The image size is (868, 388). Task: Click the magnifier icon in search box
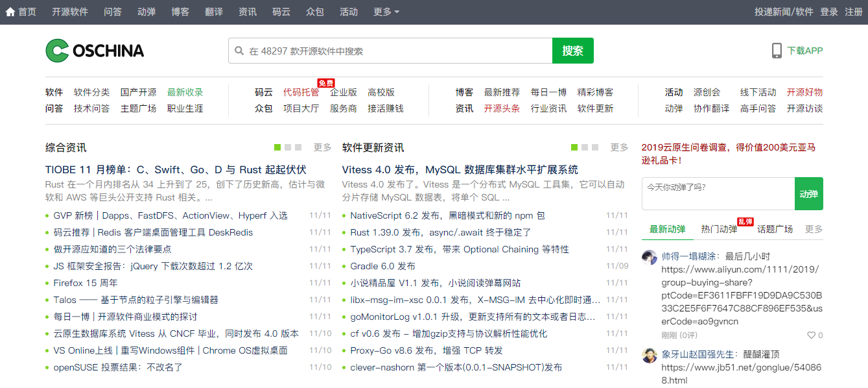click(239, 51)
